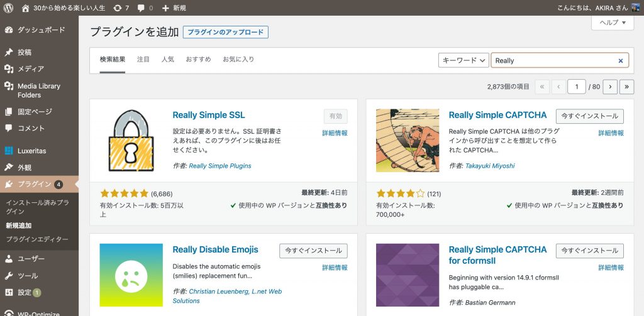The height and width of the screenshot is (316, 644).
Task: Click the plus 新規 add new item
Action: [174, 8]
